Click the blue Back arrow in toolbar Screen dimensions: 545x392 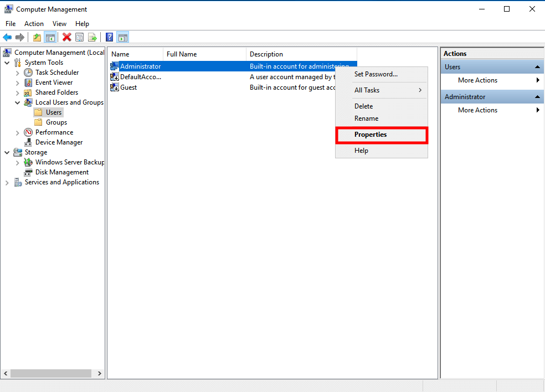7,37
